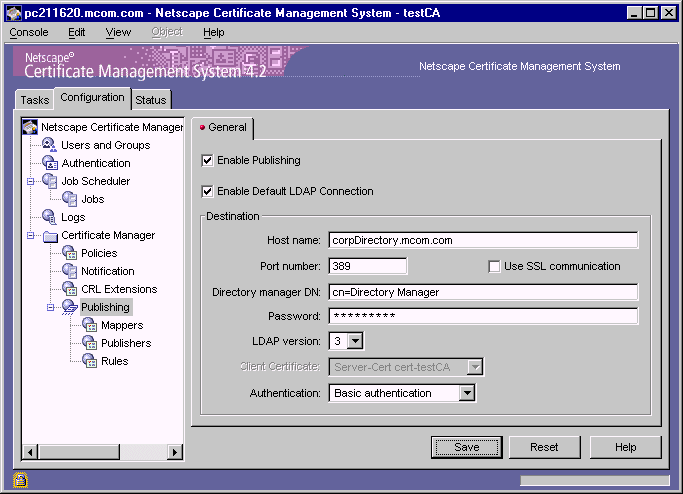Click the Port number field
This screenshot has height=494, width=683.
click(368, 266)
